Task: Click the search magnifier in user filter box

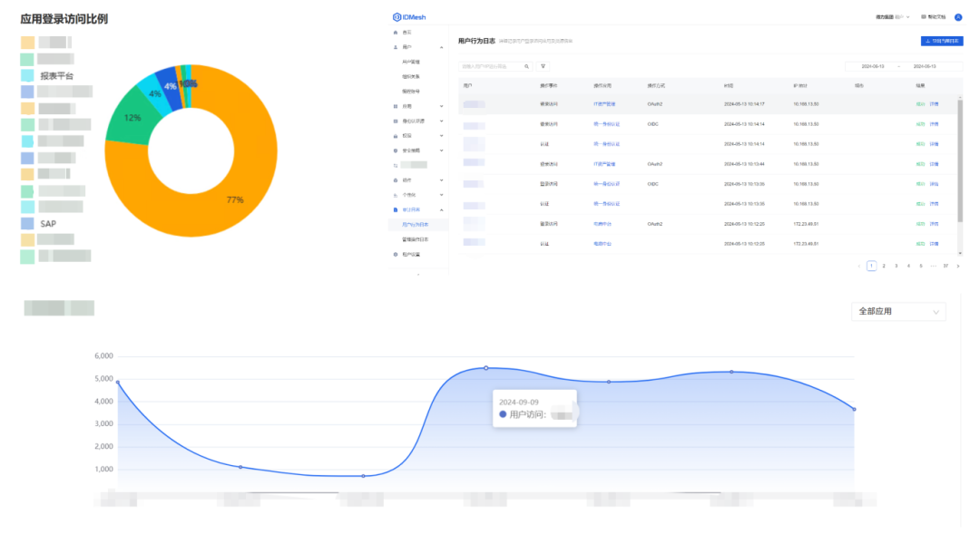Action: pos(527,66)
